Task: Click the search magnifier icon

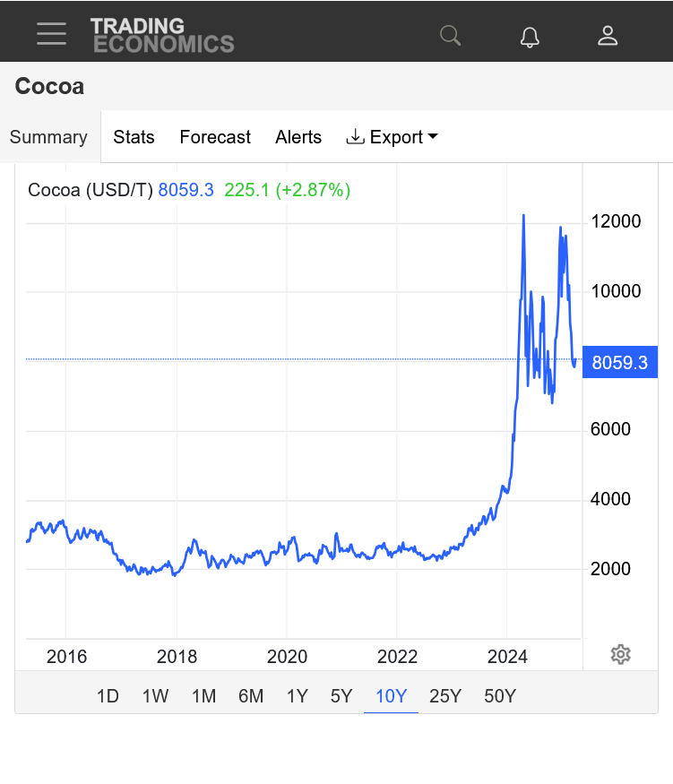Action: click(x=450, y=36)
